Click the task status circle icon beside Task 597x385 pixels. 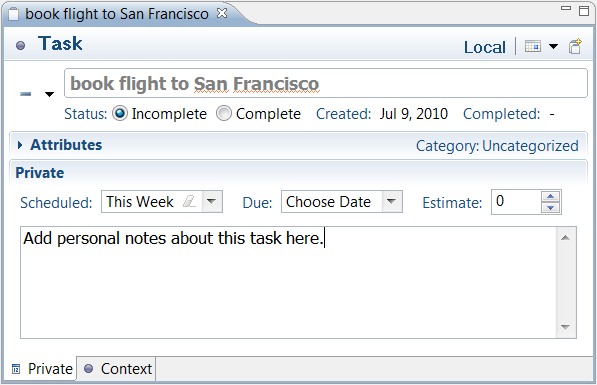(20, 46)
